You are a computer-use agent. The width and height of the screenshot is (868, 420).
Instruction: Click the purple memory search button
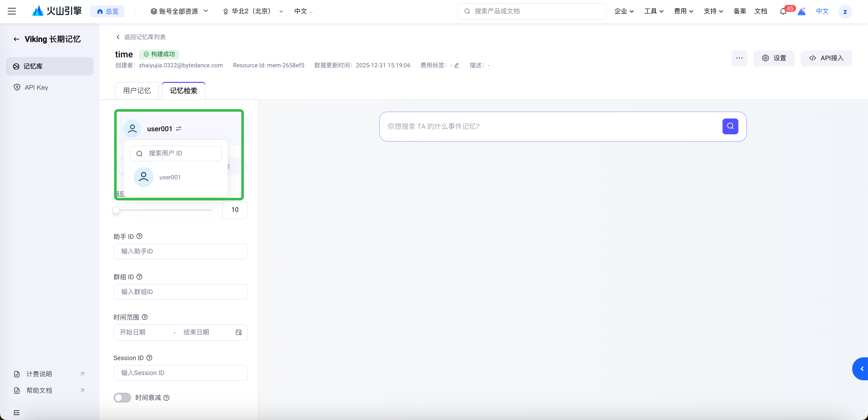(730, 126)
